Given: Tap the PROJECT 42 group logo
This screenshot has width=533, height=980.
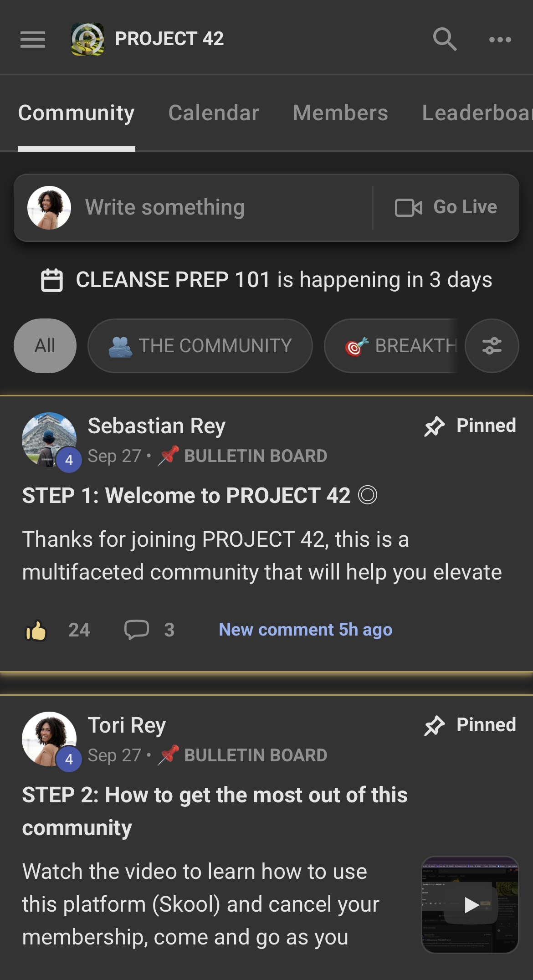Looking at the screenshot, I should pyautogui.click(x=87, y=39).
